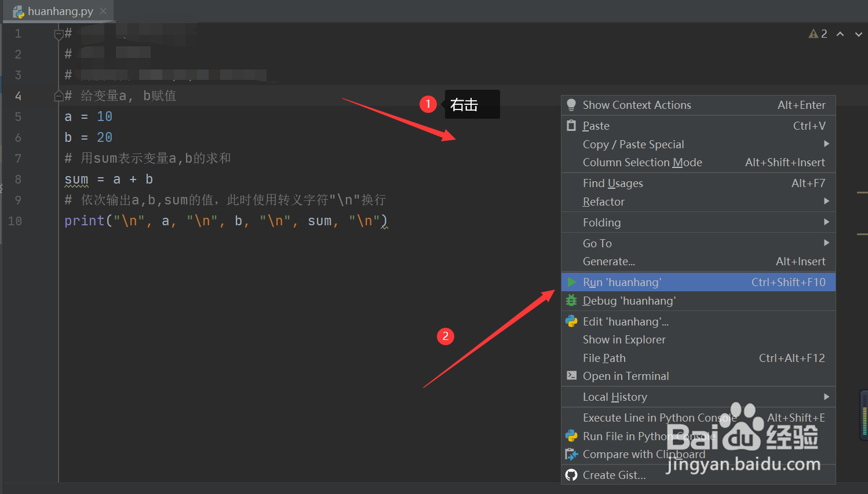Choose Show in Explorer

click(x=698, y=339)
